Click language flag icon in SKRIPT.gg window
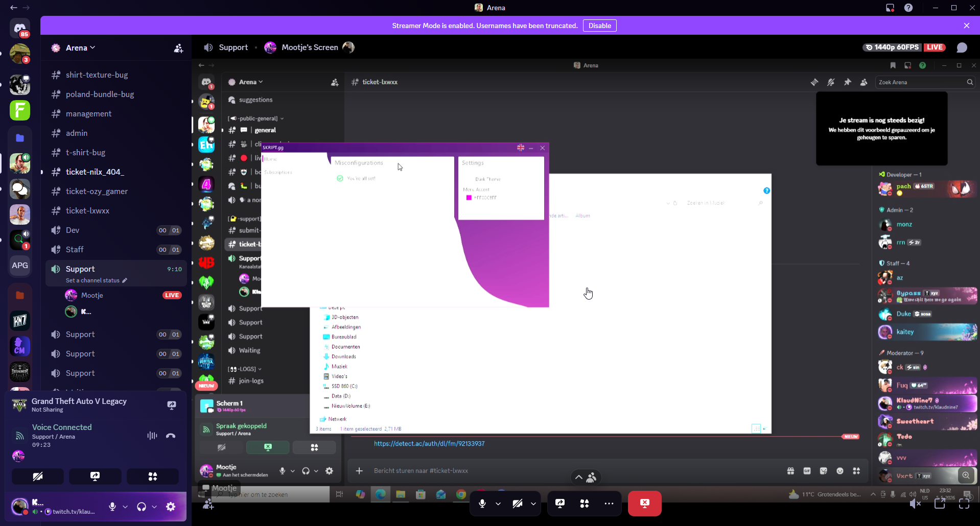Screen dimensions: 980x526 pyautogui.click(x=521, y=148)
